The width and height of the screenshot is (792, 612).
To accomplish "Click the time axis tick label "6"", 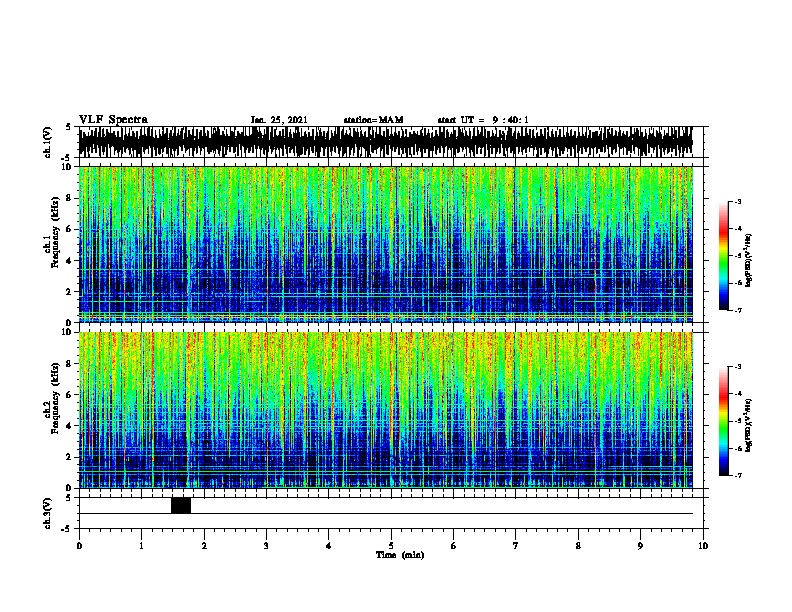I will click(x=454, y=546).
